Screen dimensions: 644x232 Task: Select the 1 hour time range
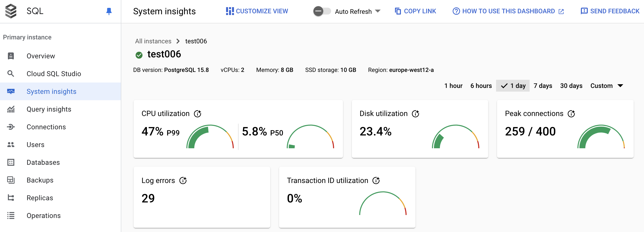point(453,86)
